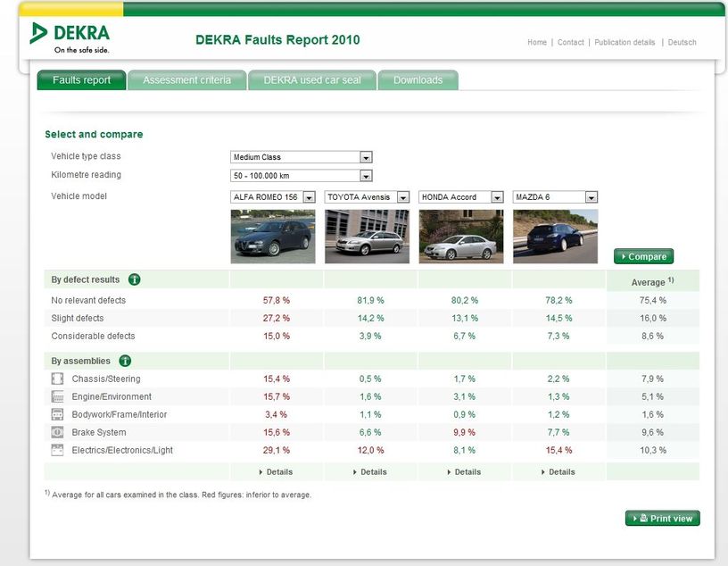Viewport: 728px width, 566px height.
Task: Click the Electrics/Electronics/Light assembly icon
Action: (x=57, y=450)
